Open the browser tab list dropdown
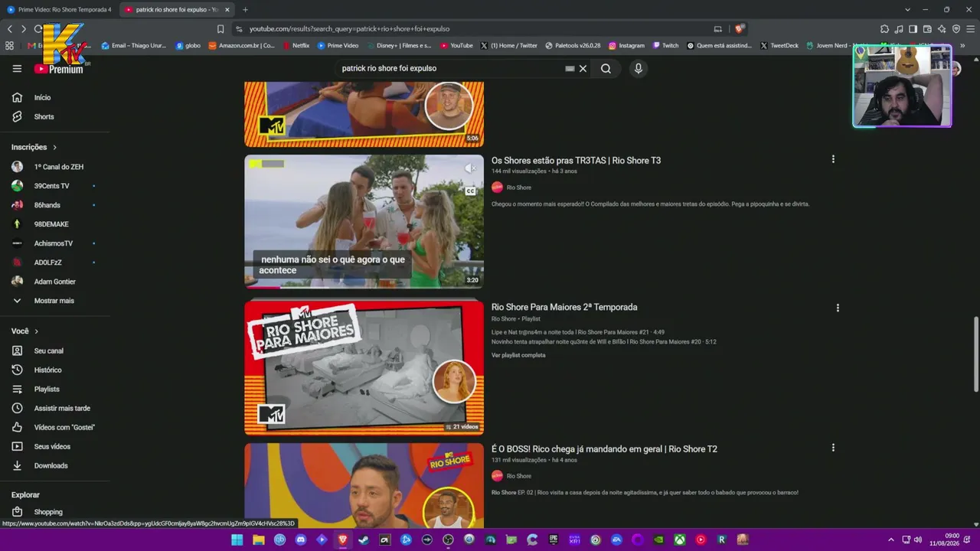This screenshot has width=980, height=551. pyautogui.click(x=907, y=9)
